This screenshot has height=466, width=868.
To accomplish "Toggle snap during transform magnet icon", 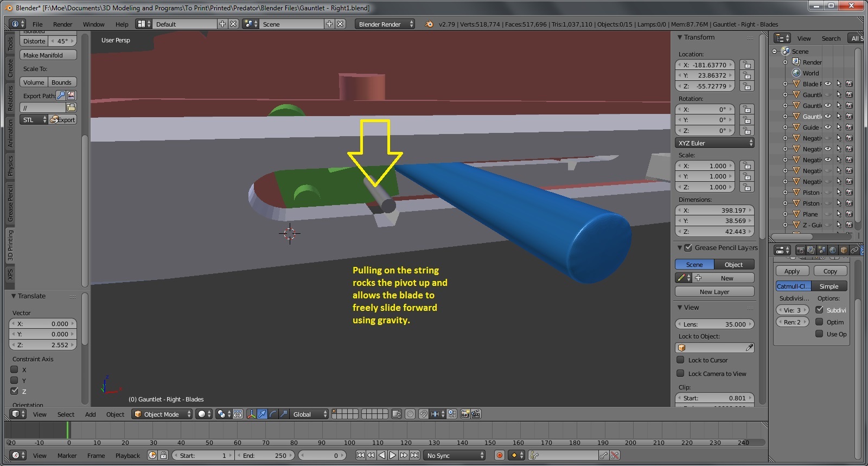I will [x=423, y=414].
